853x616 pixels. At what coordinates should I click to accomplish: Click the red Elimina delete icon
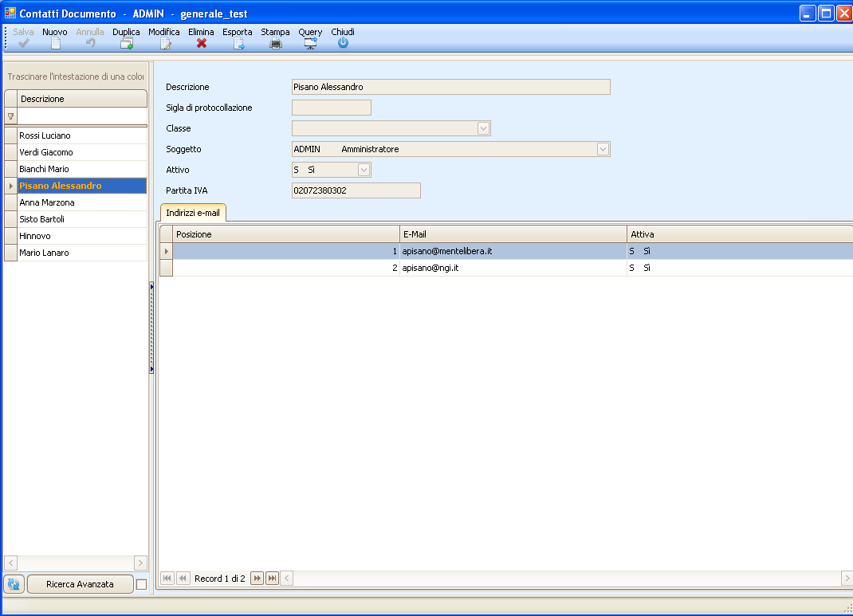(x=202, y=44)
